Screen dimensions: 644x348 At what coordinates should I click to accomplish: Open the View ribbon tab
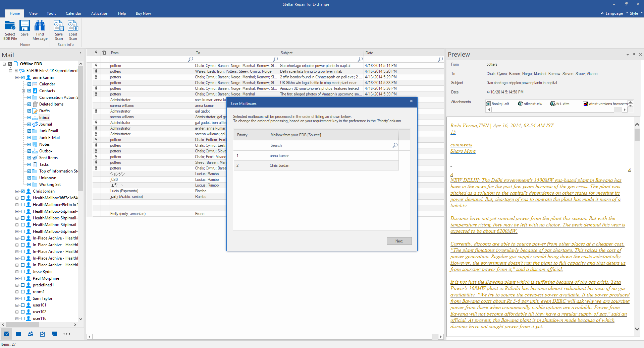coord(33,13)
